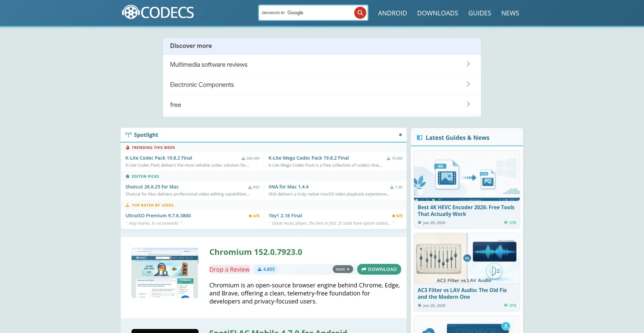The width and height of the screenshot is (644, 333).
Task: Click the eye views icon showing 374
Action: [506, 306]
